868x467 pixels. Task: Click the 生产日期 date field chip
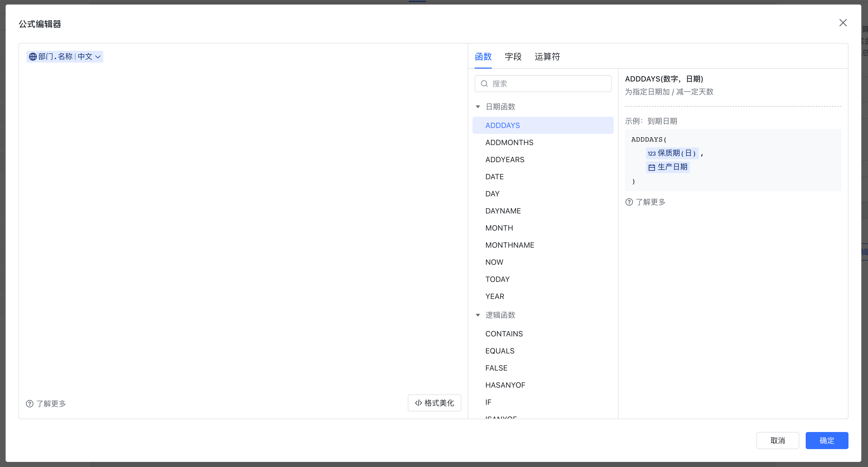tap(668, 167)
